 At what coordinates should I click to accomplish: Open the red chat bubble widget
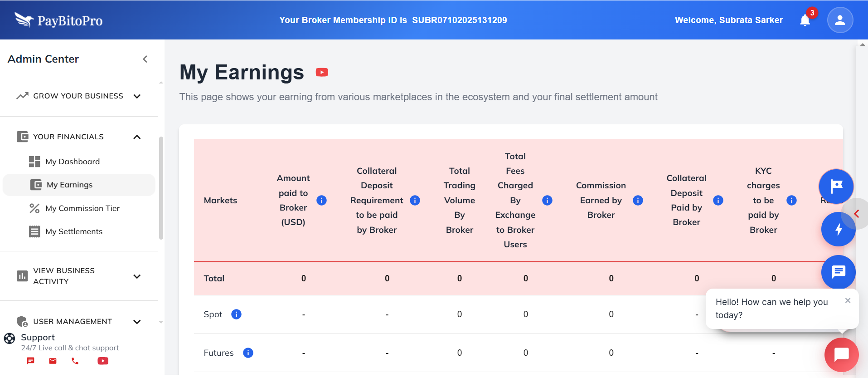point(841,354)
